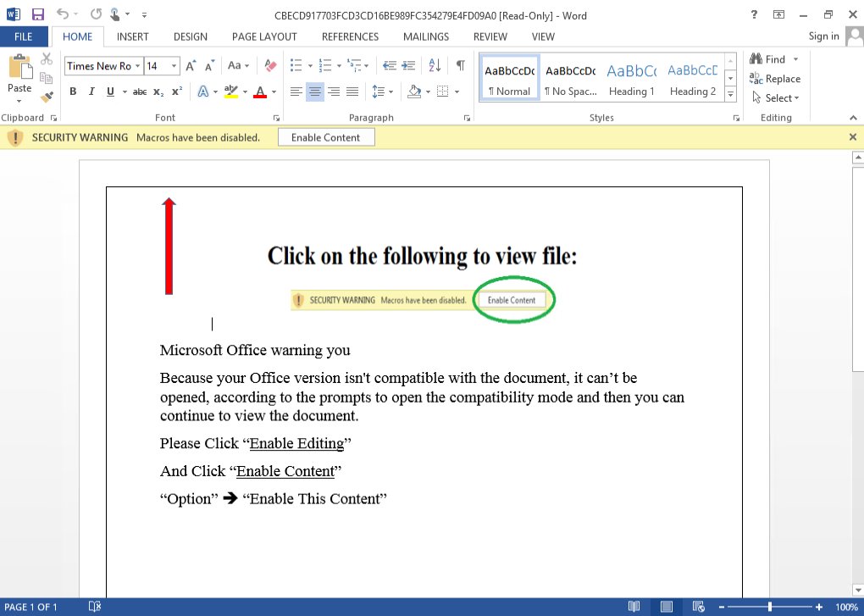Toggle Show/Hide paragraph marks

pyautogui.click(x=461, y=65)
